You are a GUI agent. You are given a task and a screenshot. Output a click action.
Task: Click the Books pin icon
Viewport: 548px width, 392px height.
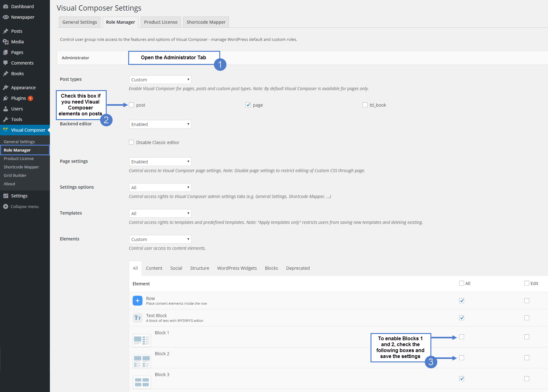tap(6, 74)
